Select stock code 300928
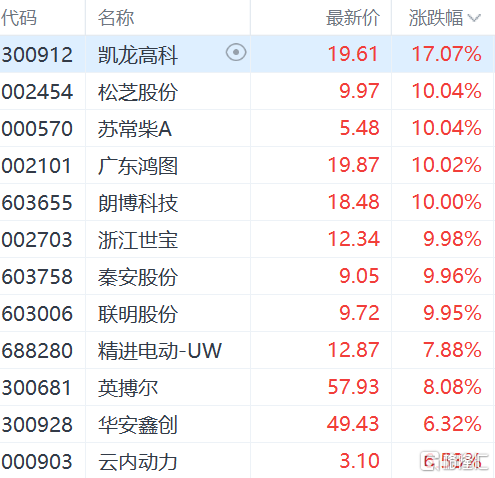495x478 pixels. pos(37,425)
